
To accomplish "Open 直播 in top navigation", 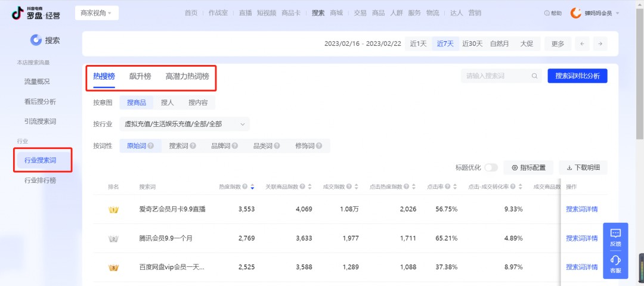I will (x=246, y=13).
